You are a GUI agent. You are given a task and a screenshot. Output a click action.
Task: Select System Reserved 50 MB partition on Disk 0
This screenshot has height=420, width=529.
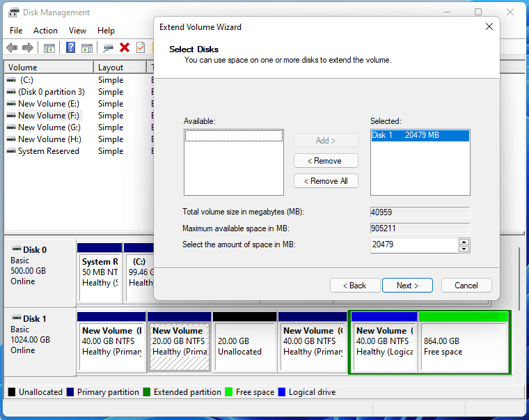coord(100,272)
